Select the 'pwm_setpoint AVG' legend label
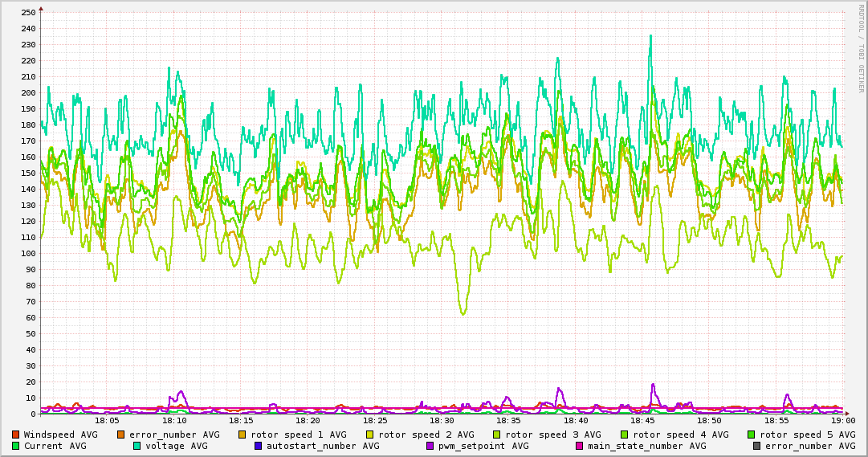 [x=483, y=446]
